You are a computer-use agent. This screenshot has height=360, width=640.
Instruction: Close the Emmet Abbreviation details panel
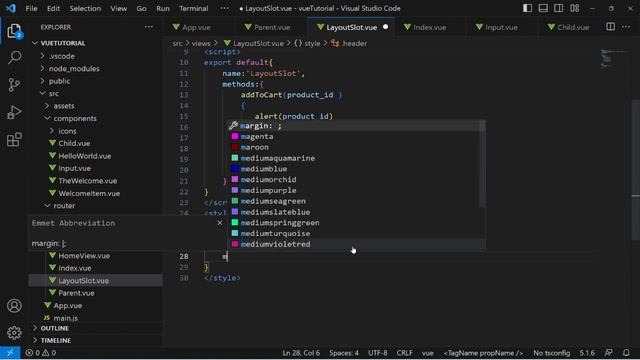220,223
